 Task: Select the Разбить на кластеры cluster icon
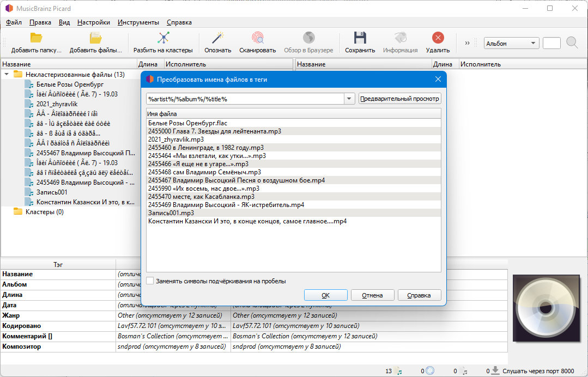point(163,38)
